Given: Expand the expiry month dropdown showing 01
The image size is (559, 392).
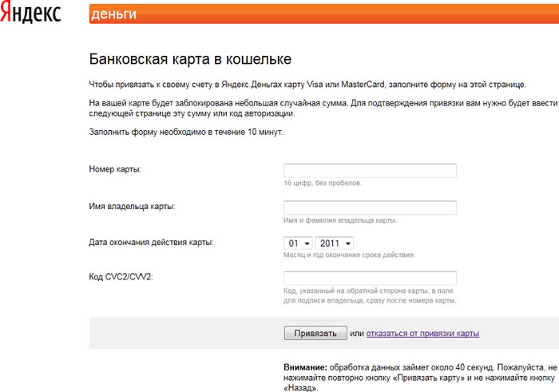Looking at the screenshot, I should click(298, 243).
